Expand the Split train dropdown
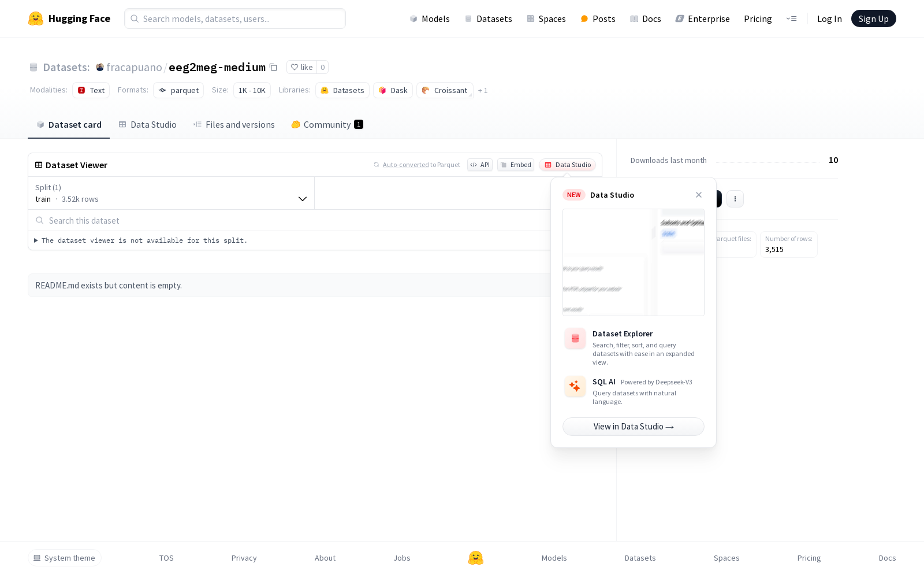Image resolution: width=924 pixels, height=578 pixels. coord(171,193)
